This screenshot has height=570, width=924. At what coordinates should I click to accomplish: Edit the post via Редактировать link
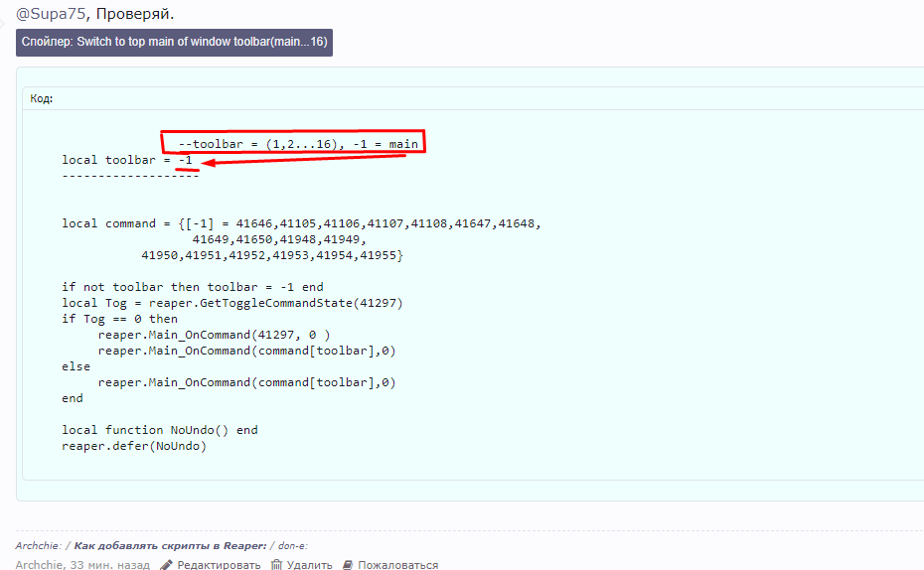click(219, 565)
